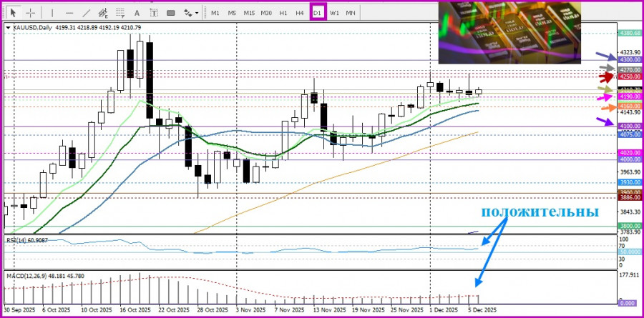
Task: Click the 4143.90 price scale value
Action: coord(630,112)
